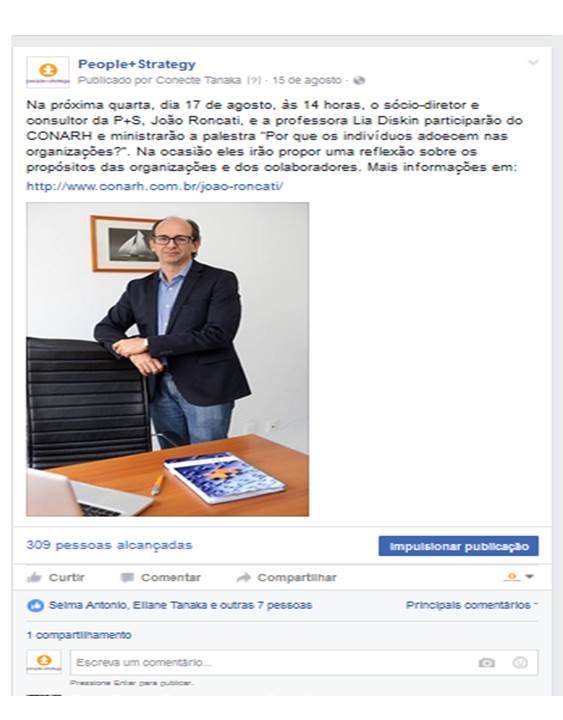The height and width of the screenshot is (720, 563).
Task: Open the comment-as page identity dropdown
Action: tap(518, 577)
